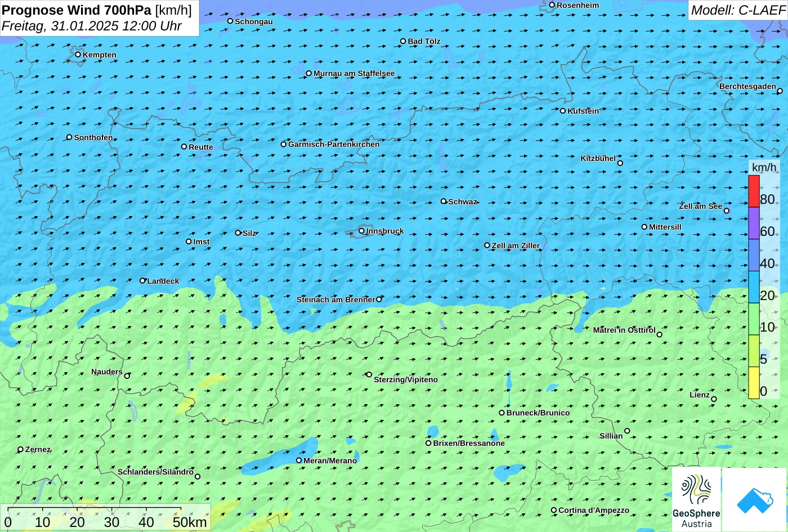Select the Steinach am Brenner marker

(x=379, y=299)
